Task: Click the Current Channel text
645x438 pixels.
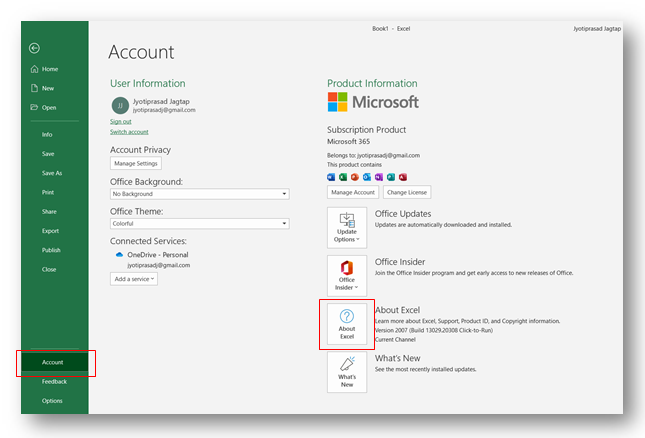Action: 395,339
